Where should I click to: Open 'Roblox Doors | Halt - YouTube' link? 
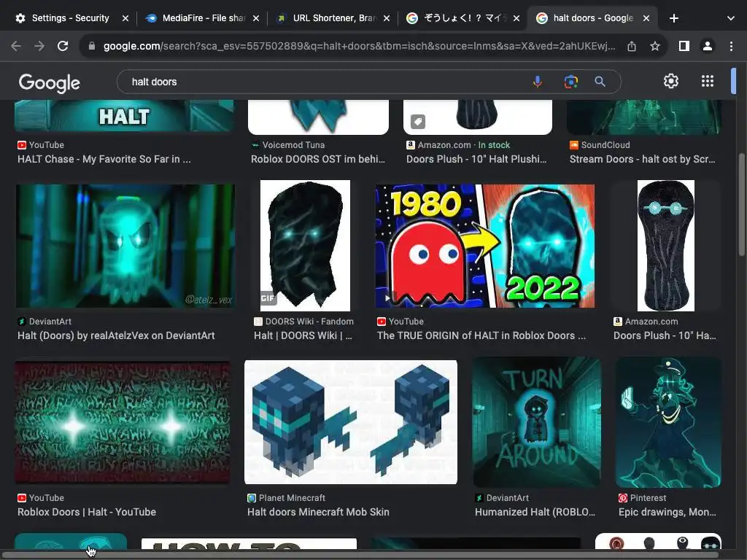click(x=87, y=512)
